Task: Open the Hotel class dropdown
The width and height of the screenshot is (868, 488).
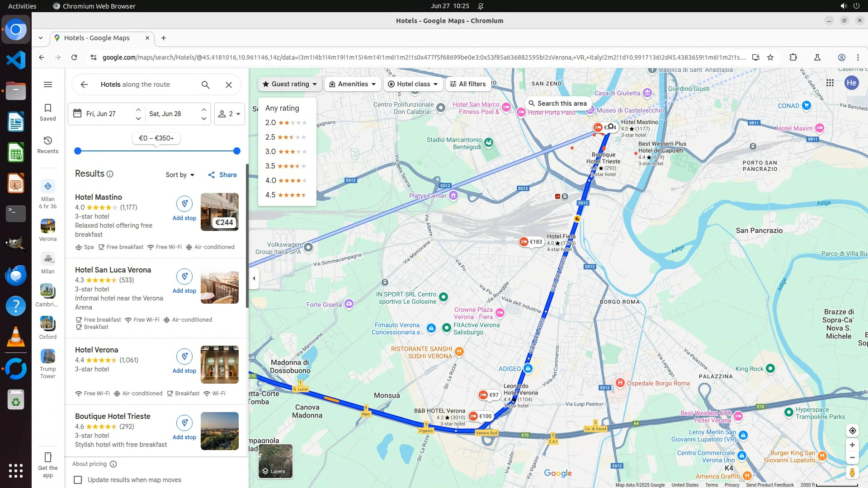Action: coord(413,84)
